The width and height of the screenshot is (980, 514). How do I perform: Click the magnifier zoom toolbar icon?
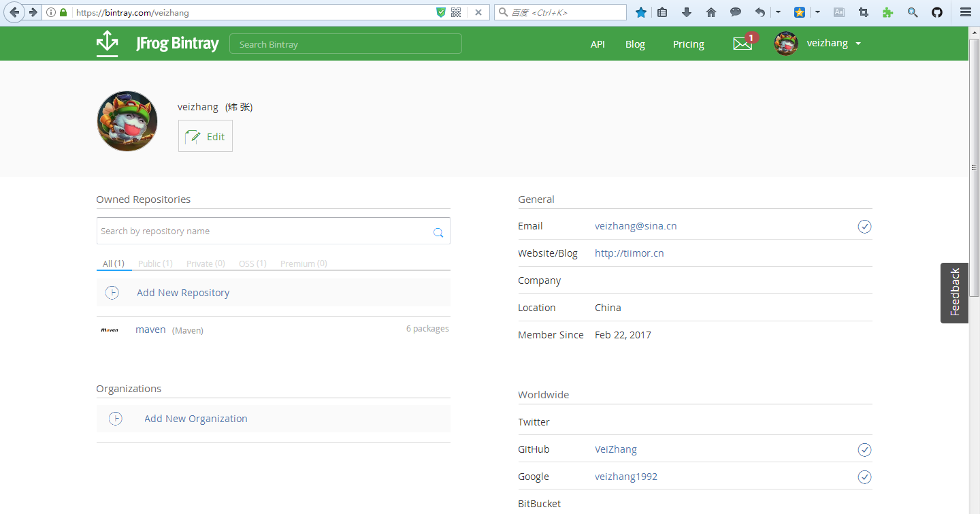click(x=913, y=12)
